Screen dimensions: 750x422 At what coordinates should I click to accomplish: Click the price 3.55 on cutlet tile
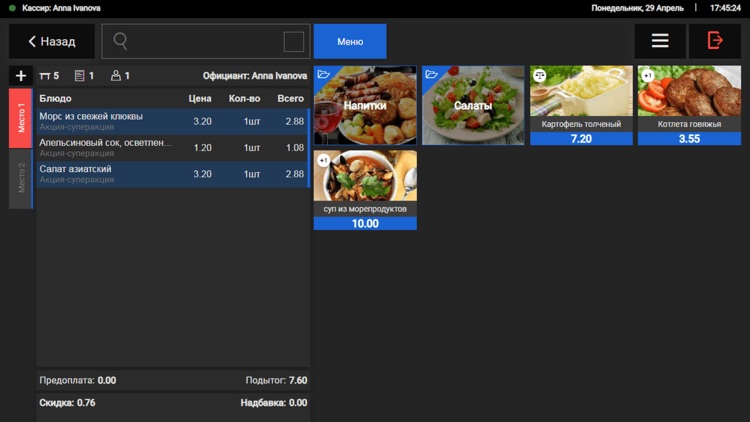[x=689, y=139]
